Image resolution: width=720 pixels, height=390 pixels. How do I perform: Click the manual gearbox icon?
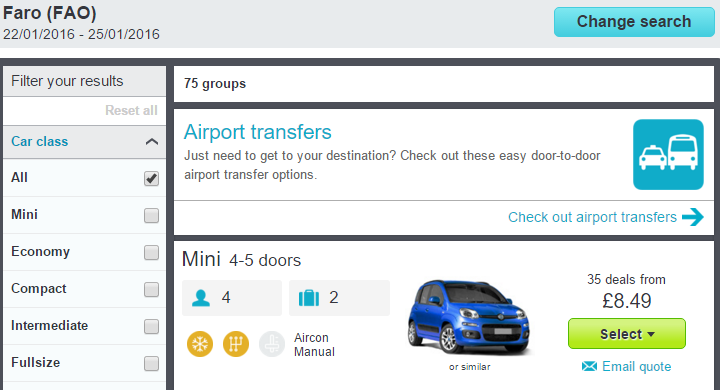point(236,344)
